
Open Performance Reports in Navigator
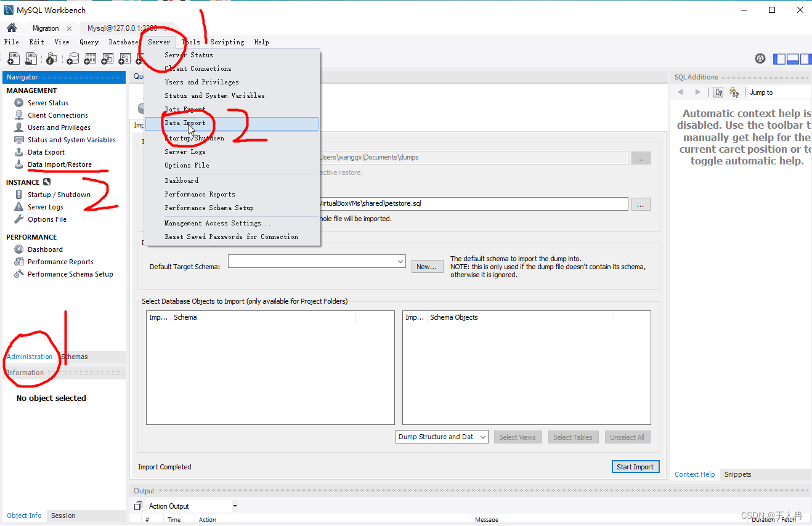point(60,262)
